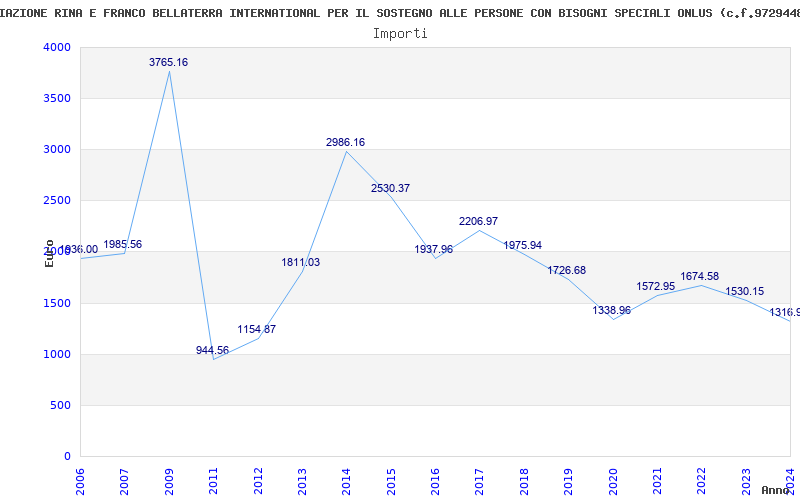Select the 1154.87 data label
This screenshot has height=500, width=800.
(x=257, y=329)
